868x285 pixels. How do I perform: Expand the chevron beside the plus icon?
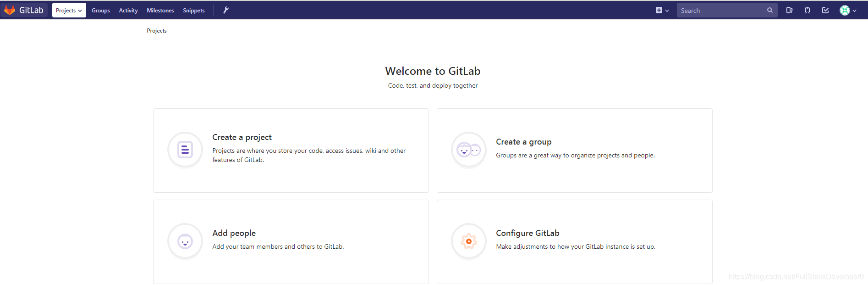[x=667, y=11]
